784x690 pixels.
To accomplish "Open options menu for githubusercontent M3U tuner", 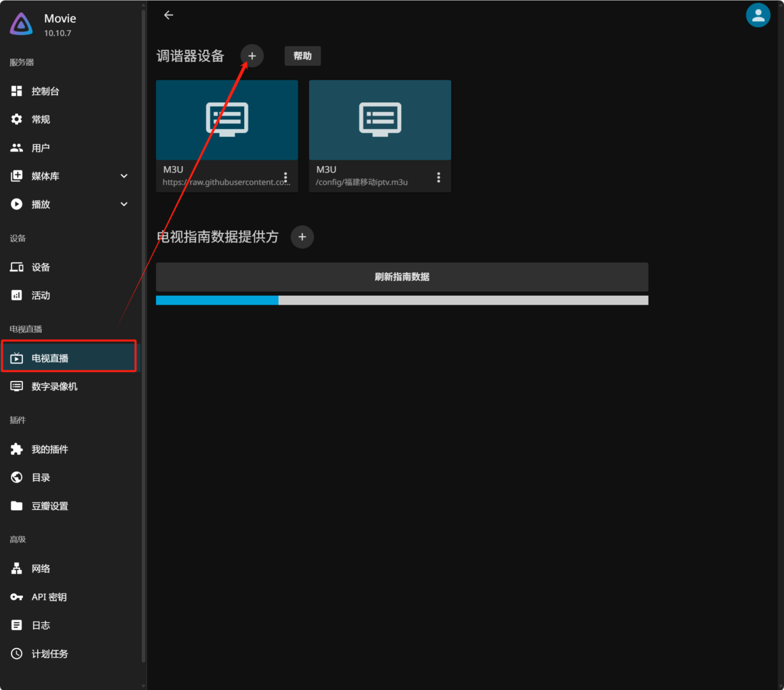I will point(286,177).
